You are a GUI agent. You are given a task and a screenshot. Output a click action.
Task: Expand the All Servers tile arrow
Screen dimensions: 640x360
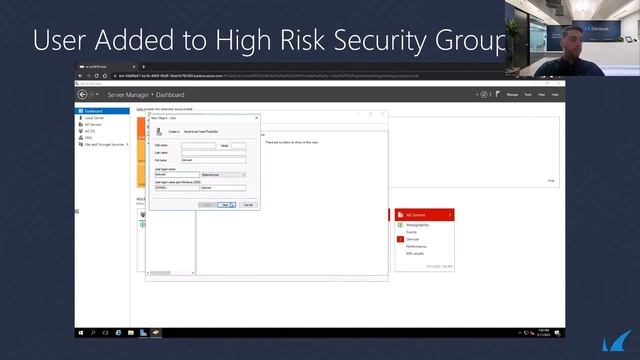450,215
